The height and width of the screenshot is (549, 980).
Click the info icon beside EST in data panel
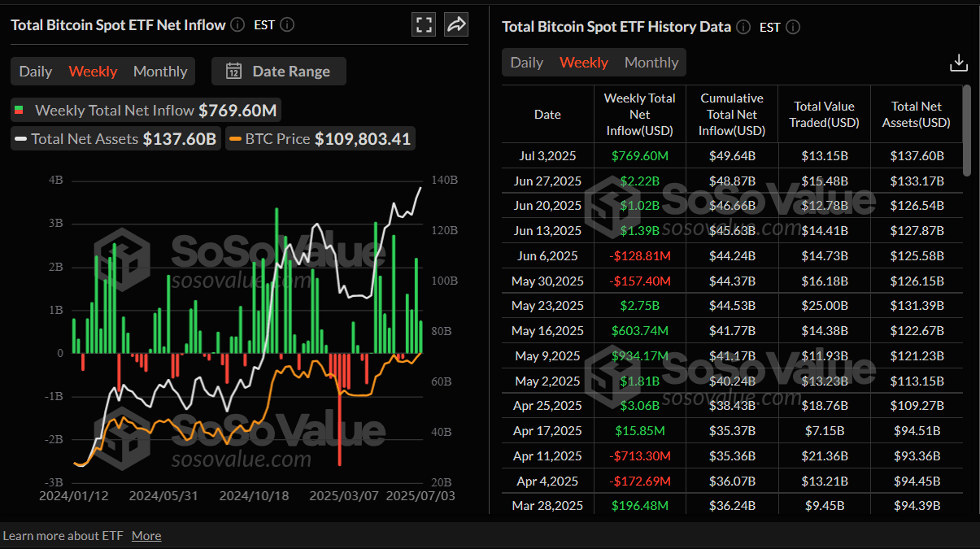(x=792, y=27)
